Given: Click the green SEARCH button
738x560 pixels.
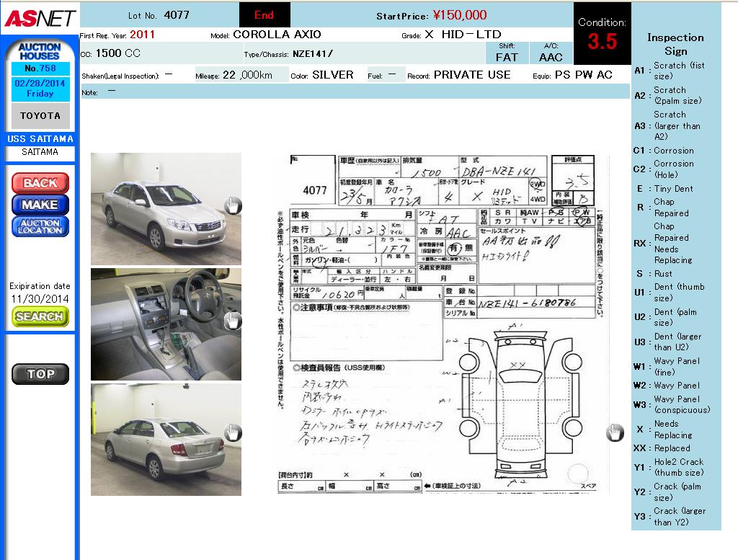Looking at the screenshot, I should click(40, 316).
